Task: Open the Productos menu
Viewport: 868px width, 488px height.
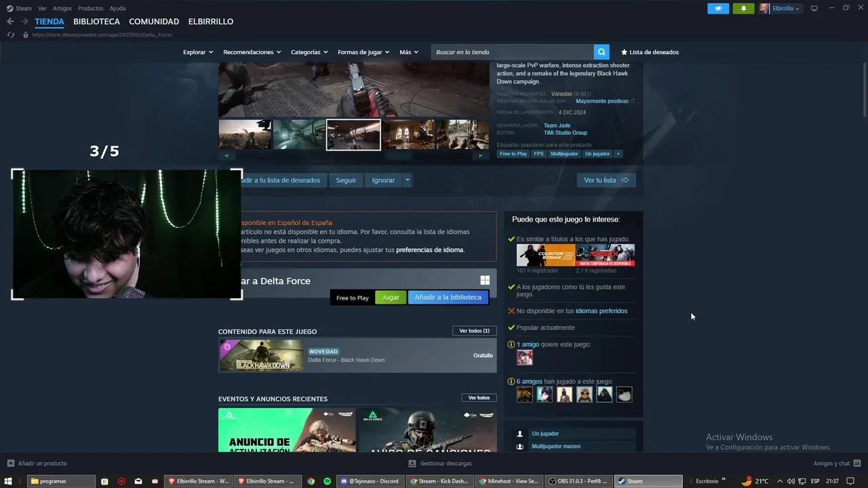Action: click(x=91, y=8)
